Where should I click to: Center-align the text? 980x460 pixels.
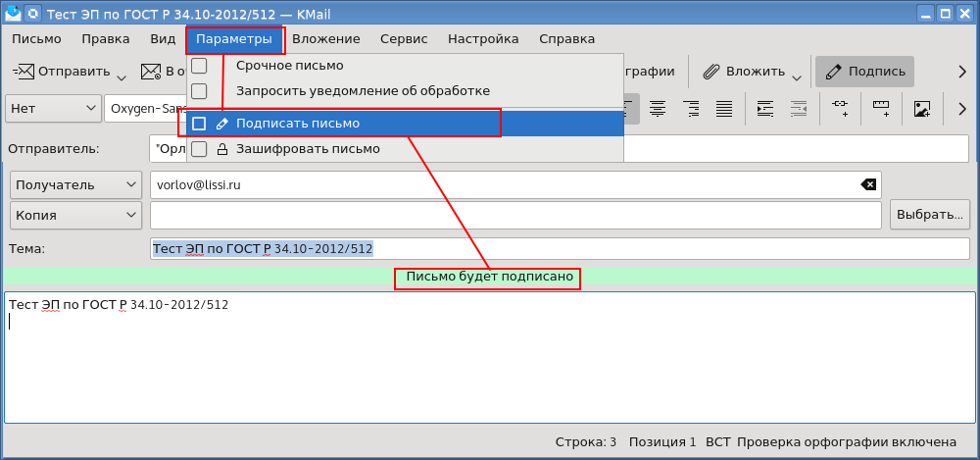click(x=657, y=108)
